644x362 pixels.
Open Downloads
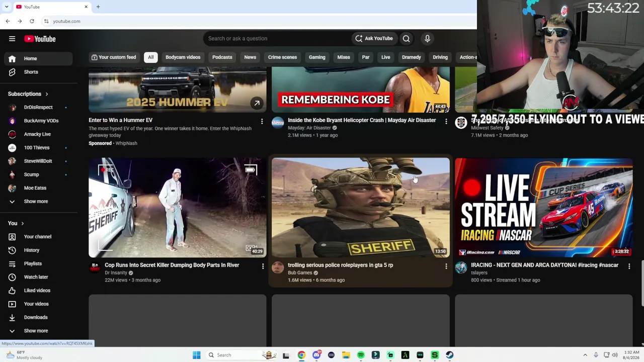(x=38, y=317)
